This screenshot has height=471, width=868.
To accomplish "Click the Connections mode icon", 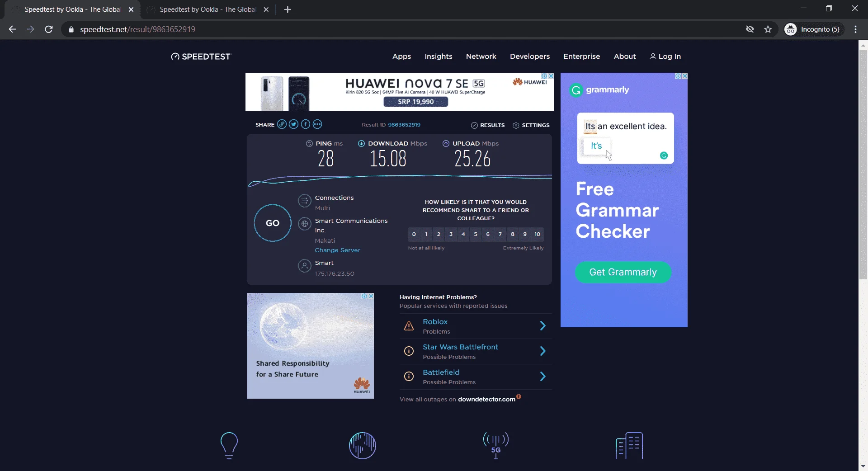I will 305,201.
